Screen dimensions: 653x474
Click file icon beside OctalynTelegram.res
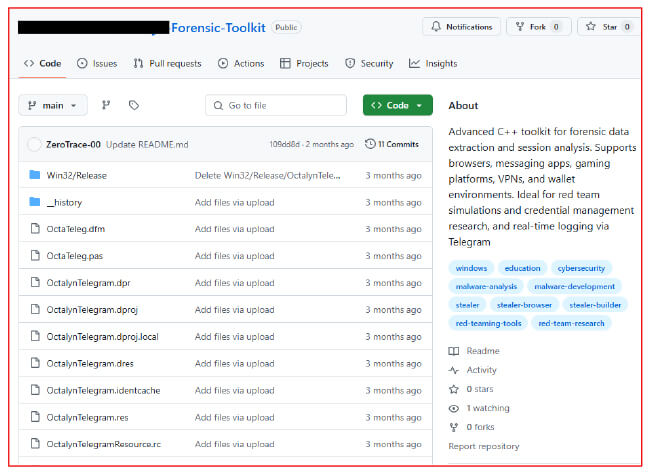(x=35, y=417)
